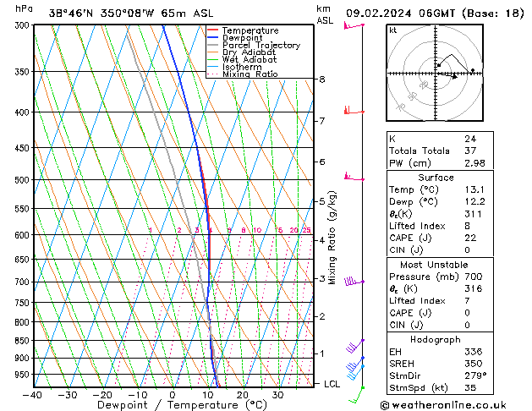The width and height of the screenshot is (532, 411).
Task: Click the Hodograph section heading
Action: pyautogui.click(x=436, y=339)
